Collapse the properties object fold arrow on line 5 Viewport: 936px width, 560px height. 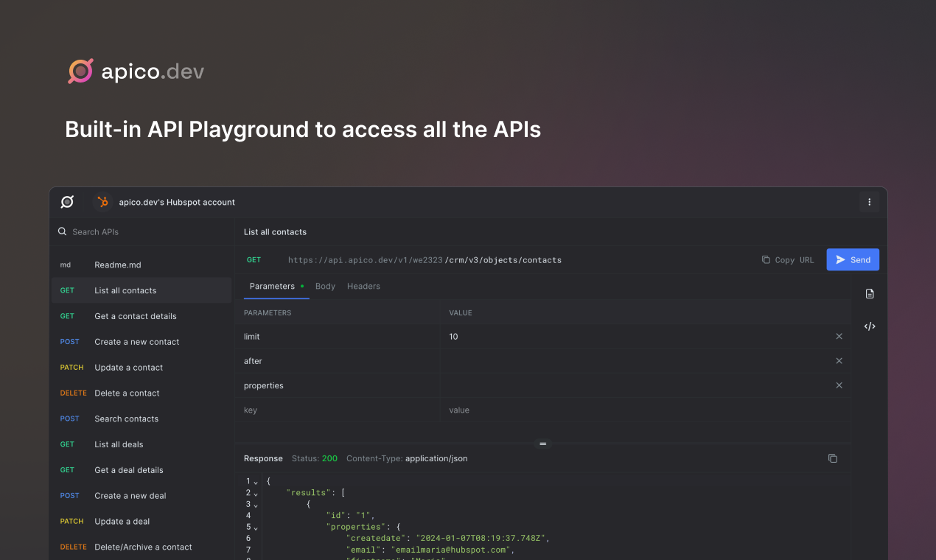point(256,528)
